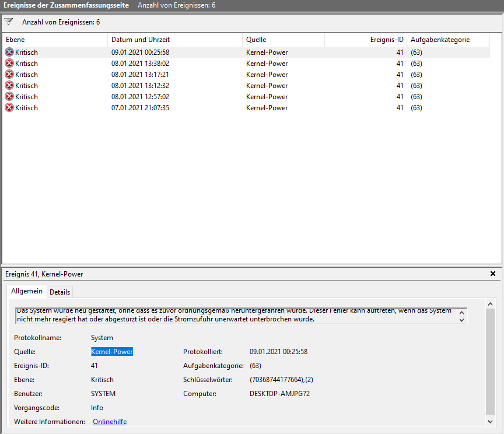Sort by Datum und Uhrzeit column
This screenshot has width=504, height=434.
175,40
